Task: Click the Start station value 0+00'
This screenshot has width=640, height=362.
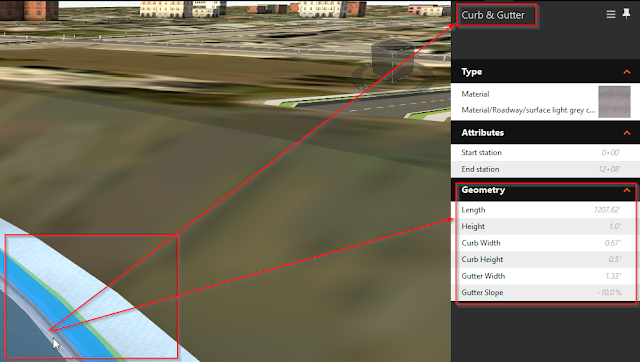Action: click(x=611, y=153)
